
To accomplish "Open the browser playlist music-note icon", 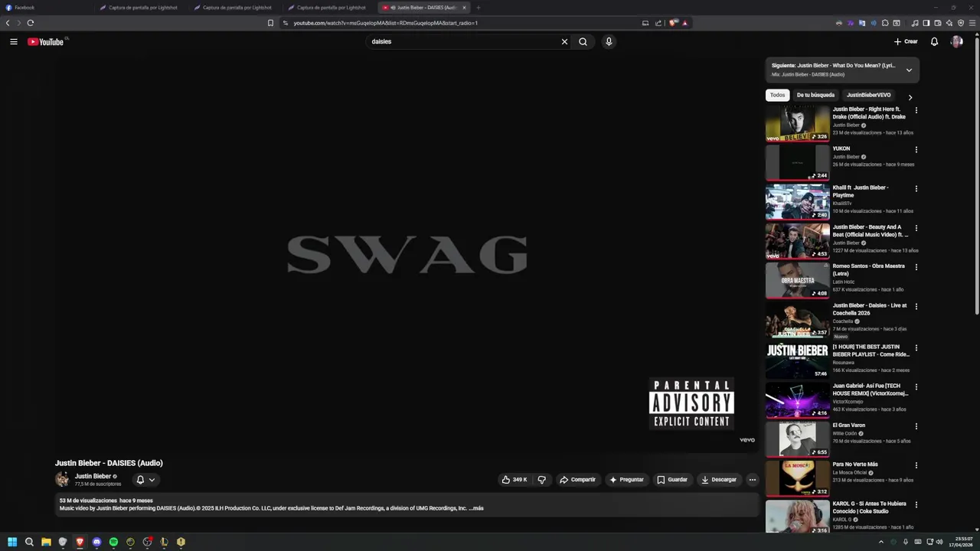I will click(915, 23).
